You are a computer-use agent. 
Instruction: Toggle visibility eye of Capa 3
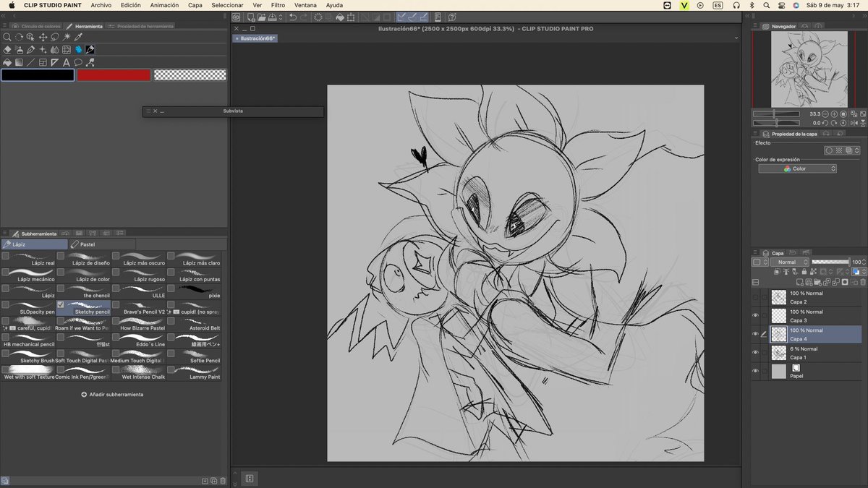tap(756, 315)
